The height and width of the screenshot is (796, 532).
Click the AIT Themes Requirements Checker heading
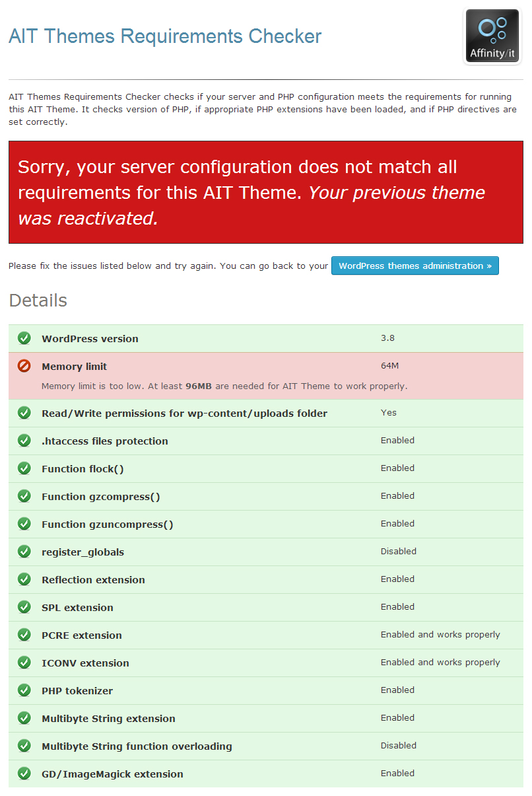tap(165, 36)
